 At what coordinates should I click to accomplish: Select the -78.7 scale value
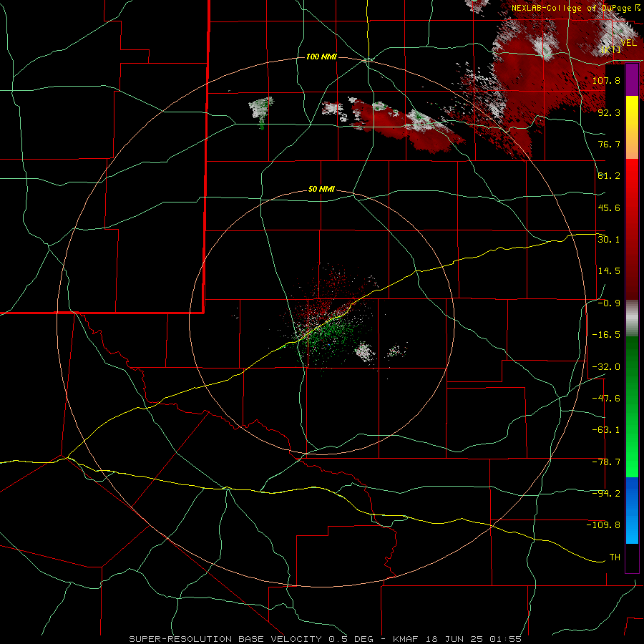606,462
